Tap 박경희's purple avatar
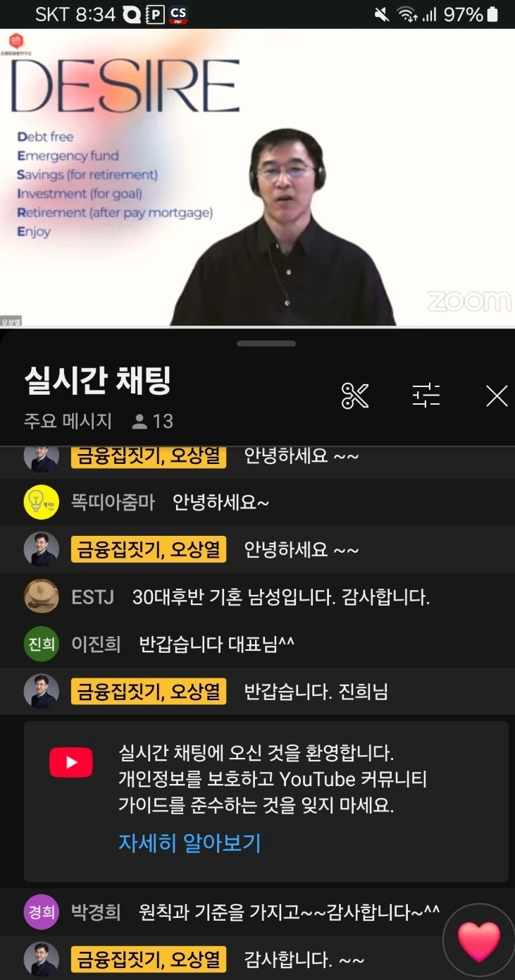515x980 pixels. [42, 912]
